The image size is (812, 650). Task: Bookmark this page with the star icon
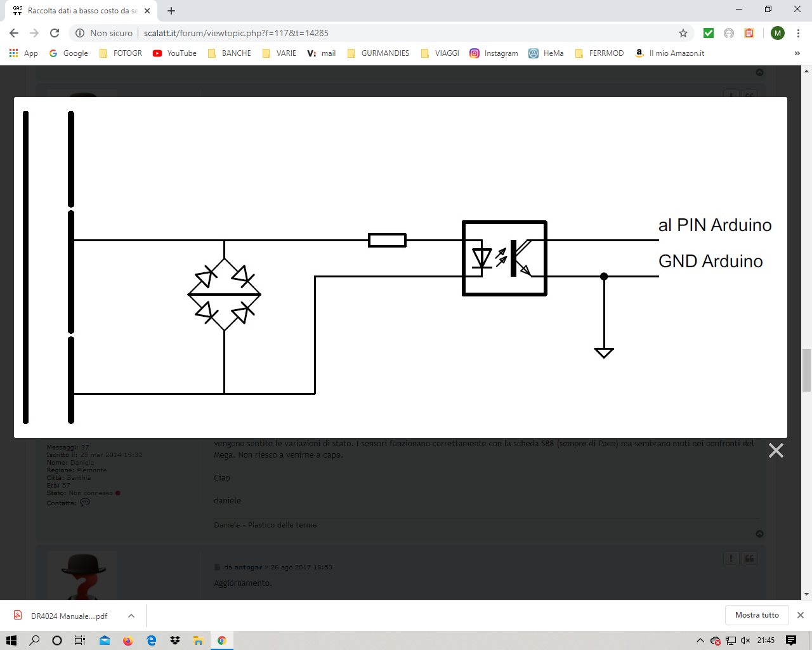[x=683, y=33]
